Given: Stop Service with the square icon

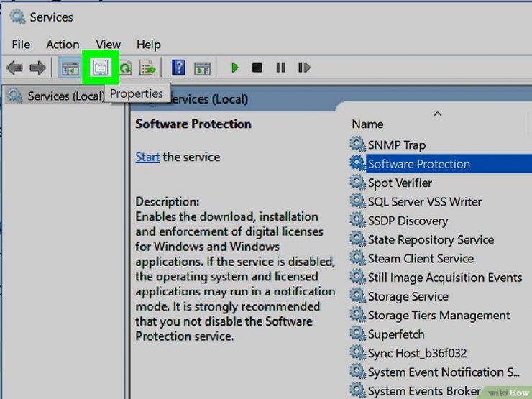Looking at the screenshot, I should coord(257,68).
